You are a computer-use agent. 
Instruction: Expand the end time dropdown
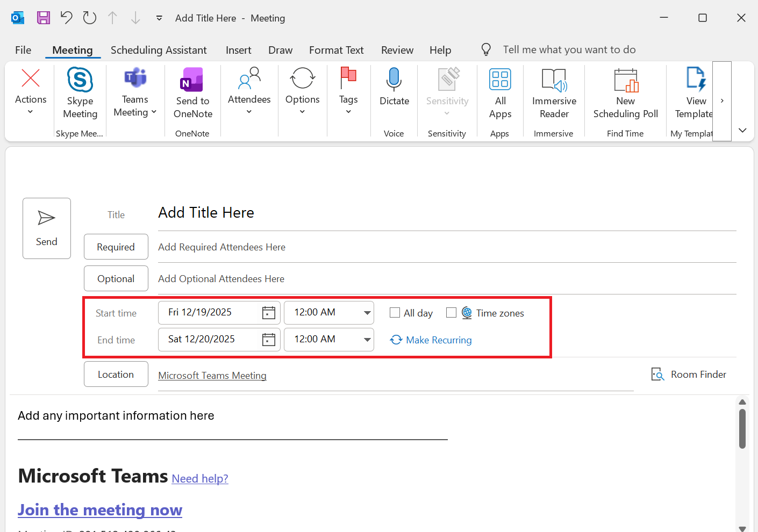(367, 340)
